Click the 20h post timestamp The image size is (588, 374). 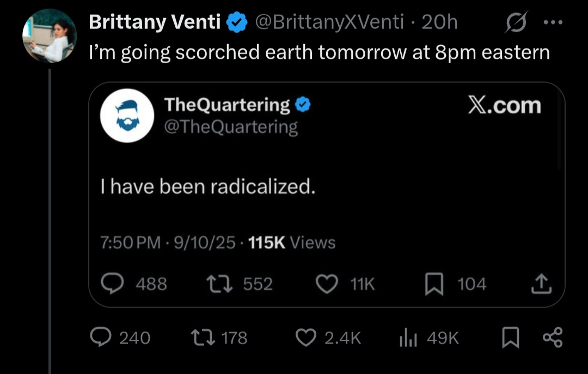pyautogui.click(x=440, y=22)
